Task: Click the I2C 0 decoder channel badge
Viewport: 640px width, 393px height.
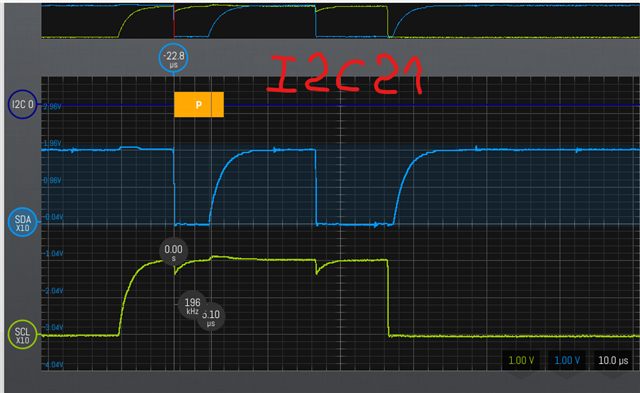Action: point(22,104)
